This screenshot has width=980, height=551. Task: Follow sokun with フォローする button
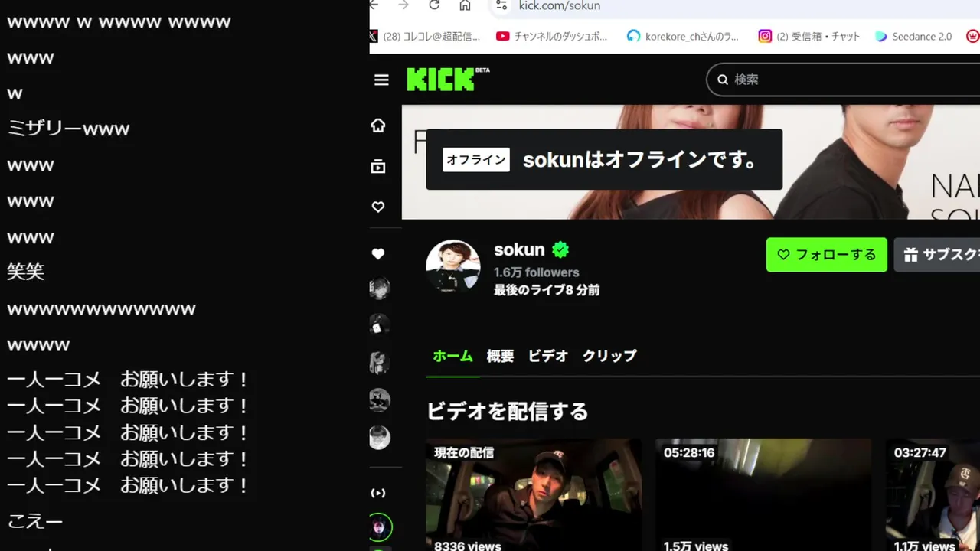tap(827, 255)
